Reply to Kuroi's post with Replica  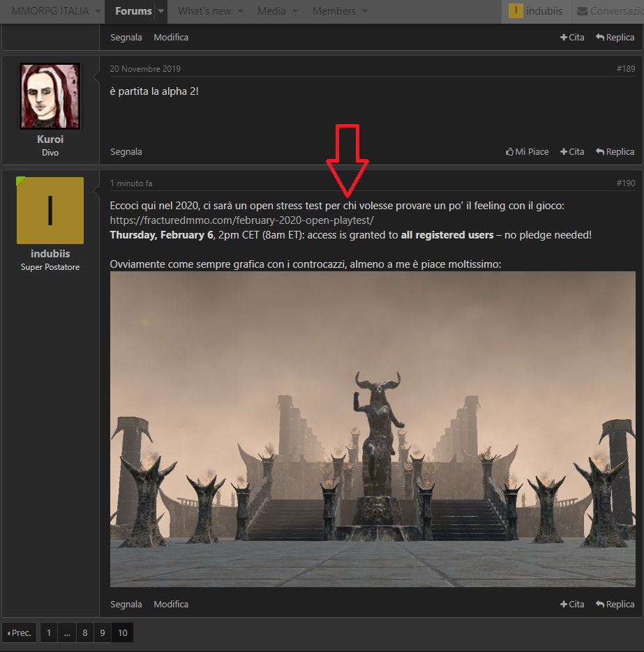615,152
